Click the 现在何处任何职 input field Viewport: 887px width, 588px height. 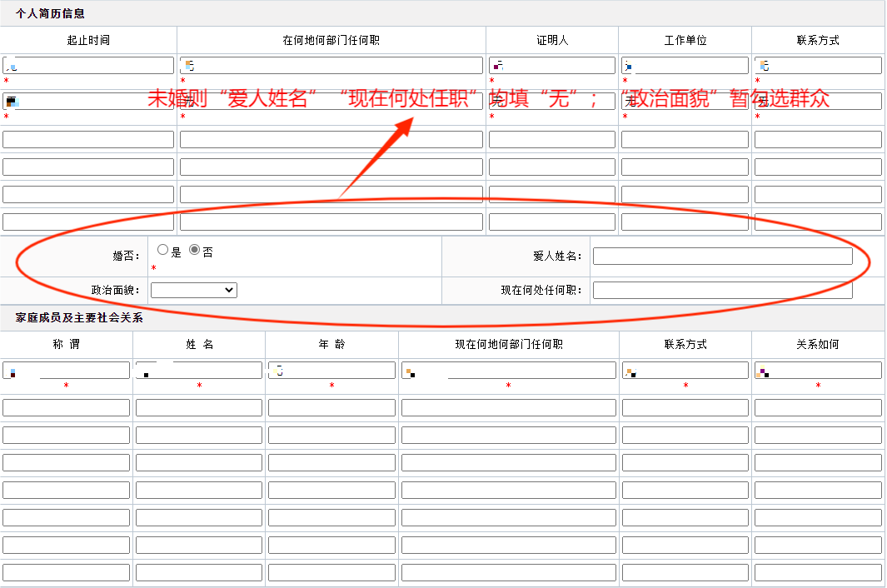tap(722, 290)
